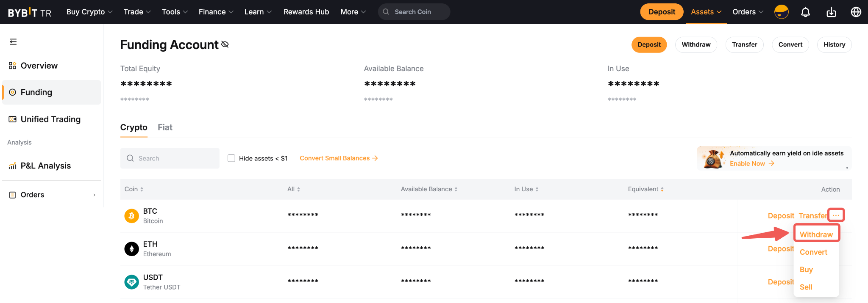The height and width of the screenshot is (303, 868).
Task: Click the globe language icon
Action: pos(856,12)
